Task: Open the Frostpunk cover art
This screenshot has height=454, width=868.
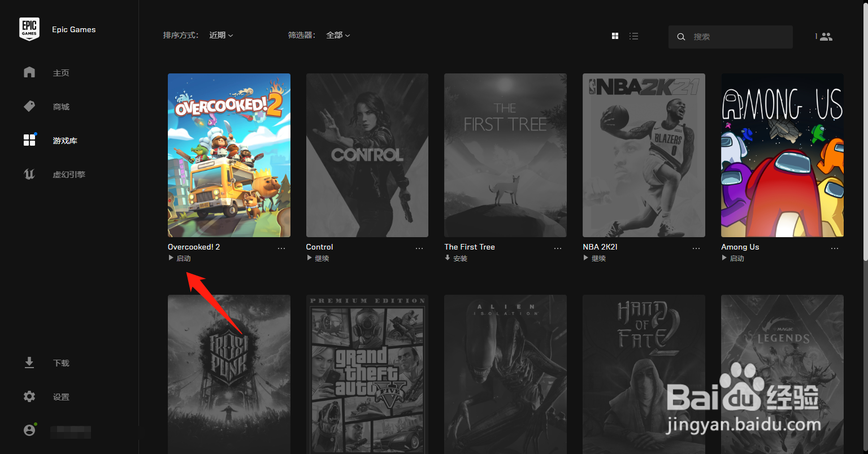Action: (x=229, y=374)
